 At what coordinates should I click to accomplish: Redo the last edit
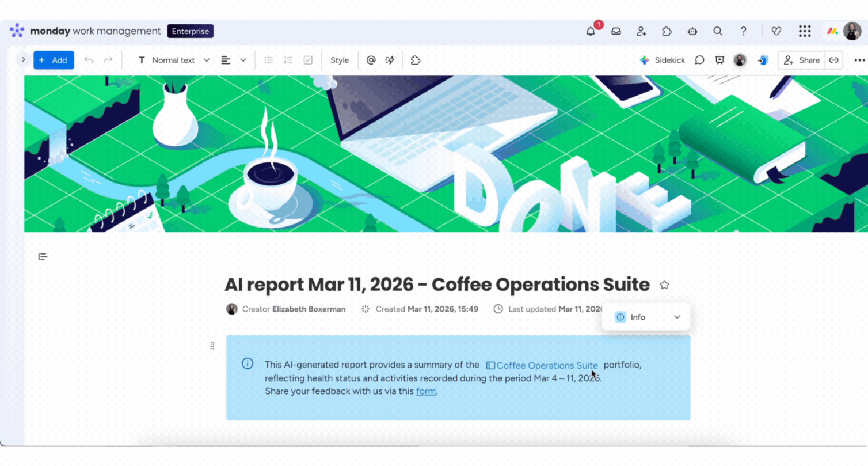pos(108,60)
